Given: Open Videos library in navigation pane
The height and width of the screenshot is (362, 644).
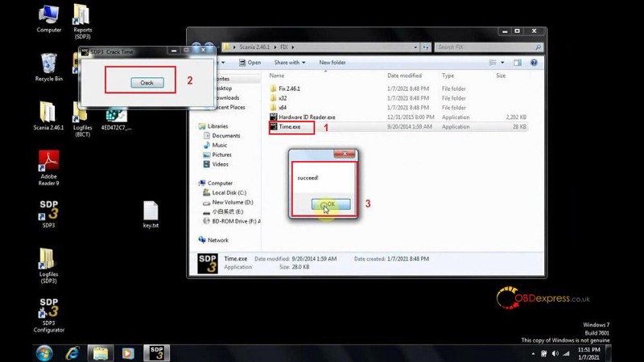Looking at the screenshot, I should pyautogui.click(x=216, y=164).
